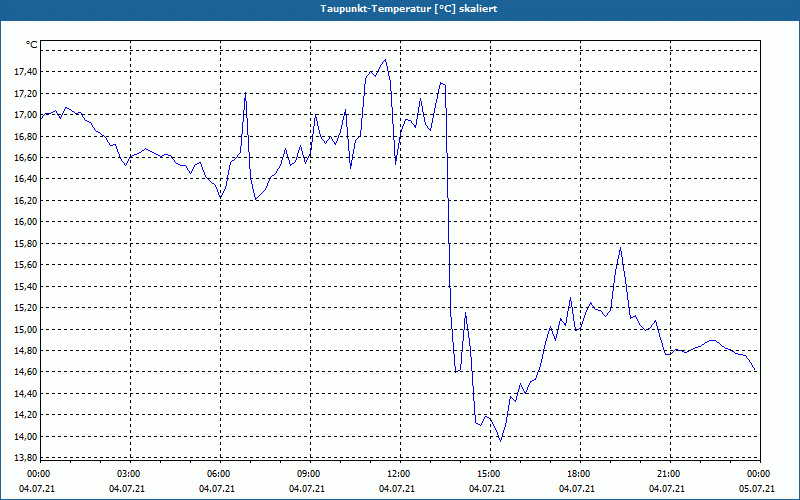Viewport: 800px width, 500px height.
Task: Click the °C unit label
Action: 32,45
